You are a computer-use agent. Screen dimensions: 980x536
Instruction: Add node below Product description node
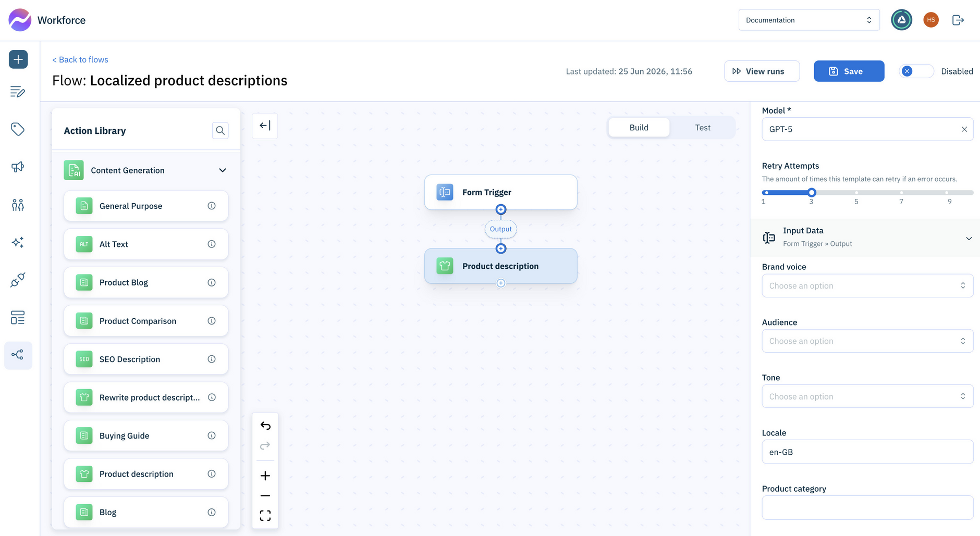(x=501, y=283)
